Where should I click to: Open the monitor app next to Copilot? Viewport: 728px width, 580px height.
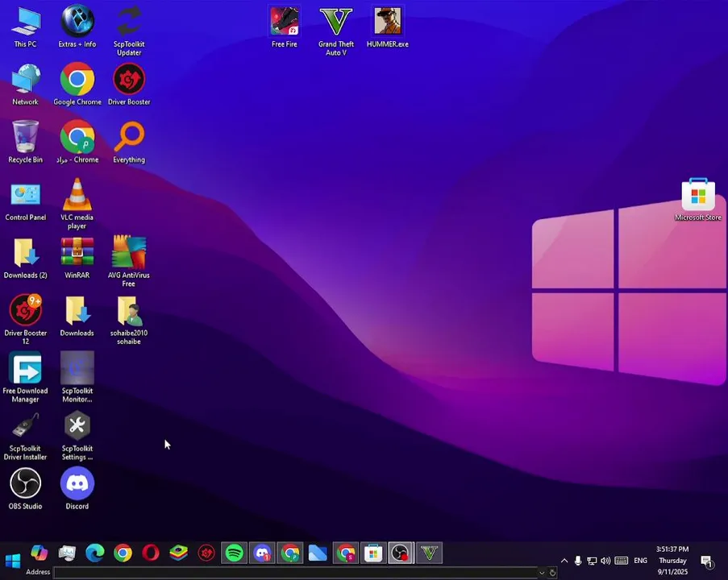(x=68, y=553)
